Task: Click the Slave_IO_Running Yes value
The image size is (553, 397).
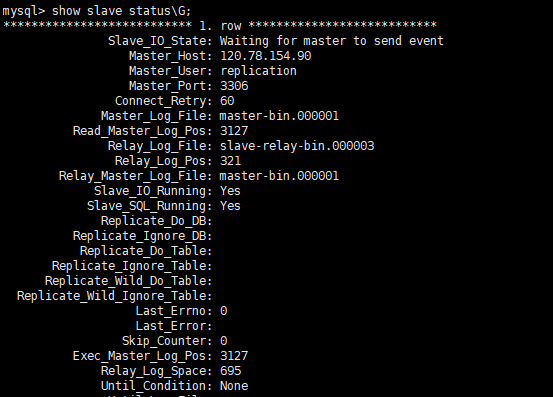Action: [230, 191]
